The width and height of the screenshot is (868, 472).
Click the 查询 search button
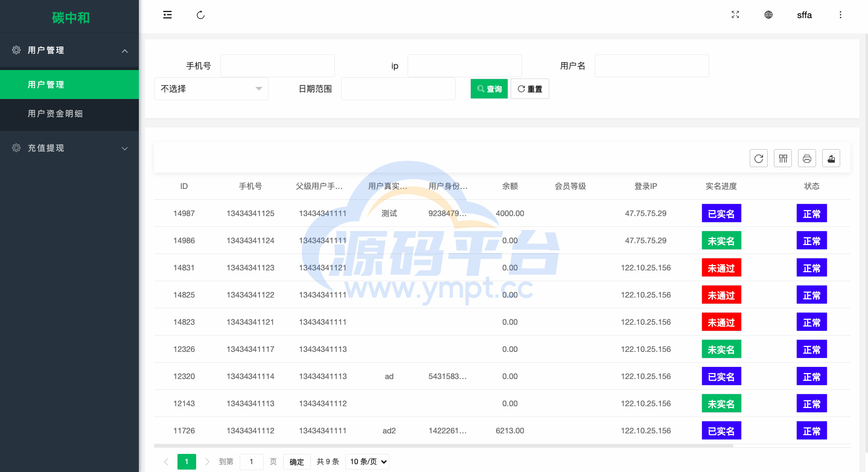click(489, 89)
